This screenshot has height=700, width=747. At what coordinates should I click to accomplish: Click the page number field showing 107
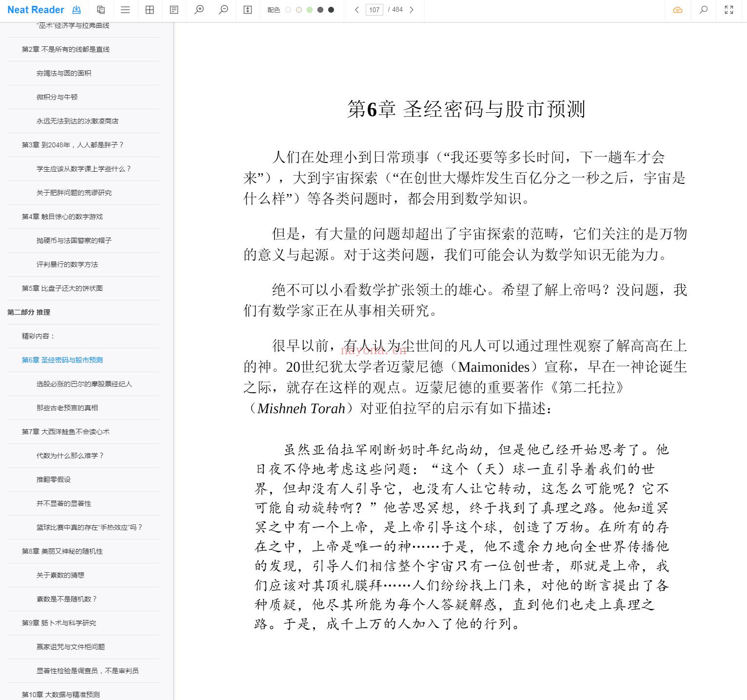click(374, 10)
